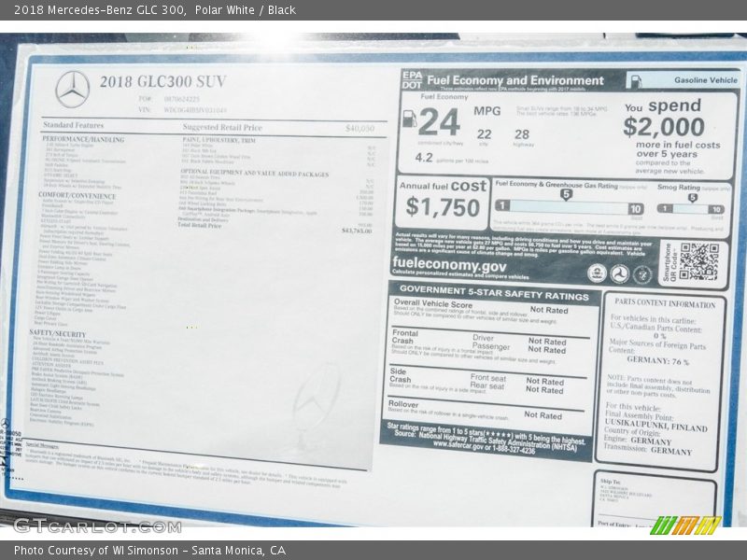The width and height of the screenshot is (747, 560).
Task: Click the 'Transmission: GERMANY' line
Action: [x=647, y=449]
